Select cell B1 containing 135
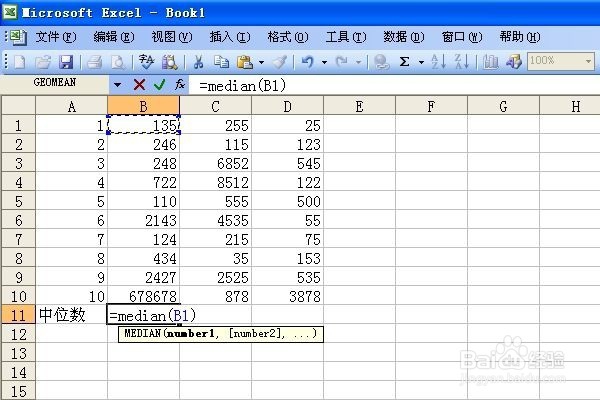600x400 pixels. pos(143,125)
